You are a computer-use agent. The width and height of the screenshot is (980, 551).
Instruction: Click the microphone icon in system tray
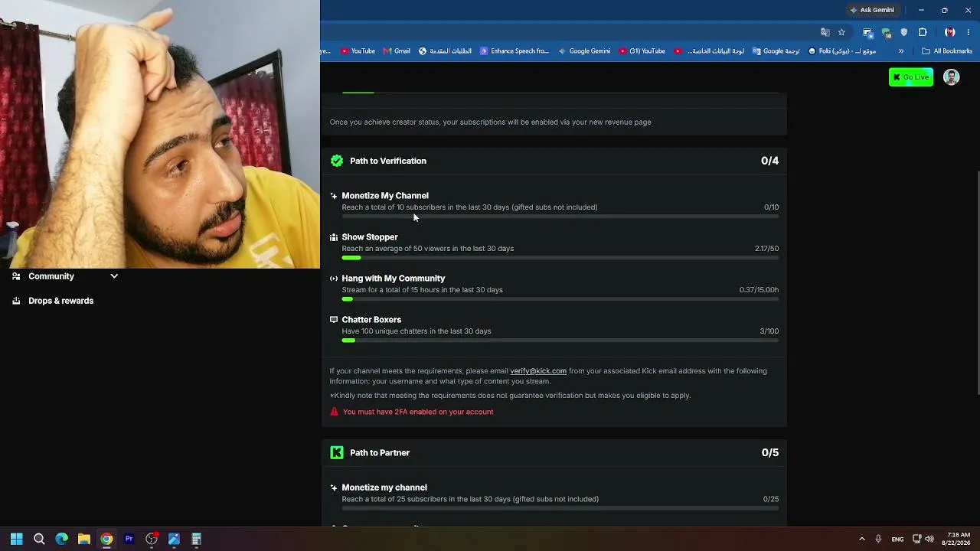point(878,539)
